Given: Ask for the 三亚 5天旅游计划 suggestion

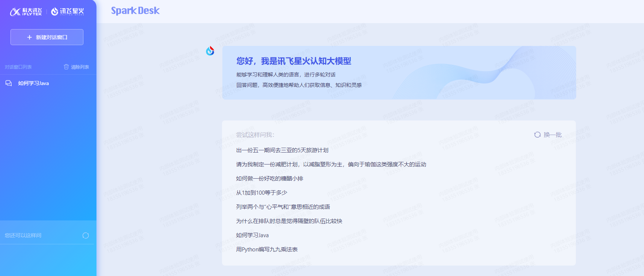Looking at the screenshot, I should tap(282, 150).
